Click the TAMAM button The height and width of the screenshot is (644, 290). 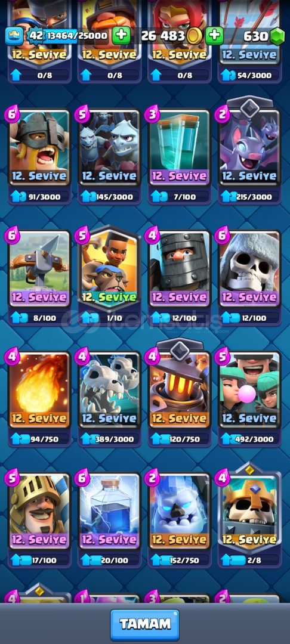144,625
